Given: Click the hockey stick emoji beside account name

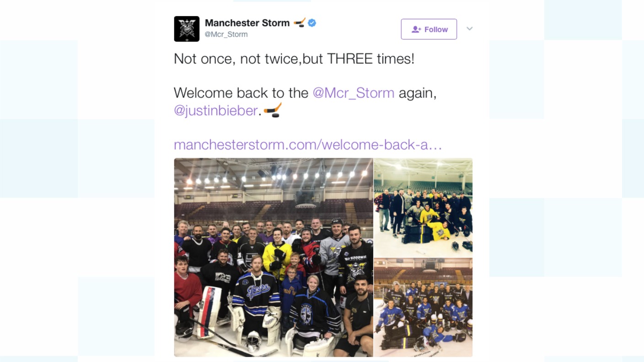Looking at the screenshot, I should pos(300,23).
